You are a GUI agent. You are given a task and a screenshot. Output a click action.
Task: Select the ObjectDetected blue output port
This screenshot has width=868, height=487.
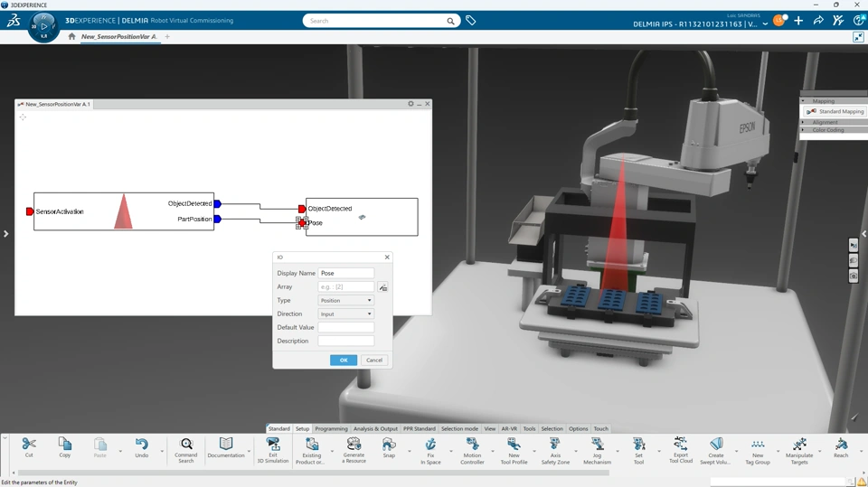tap(218, 203)
